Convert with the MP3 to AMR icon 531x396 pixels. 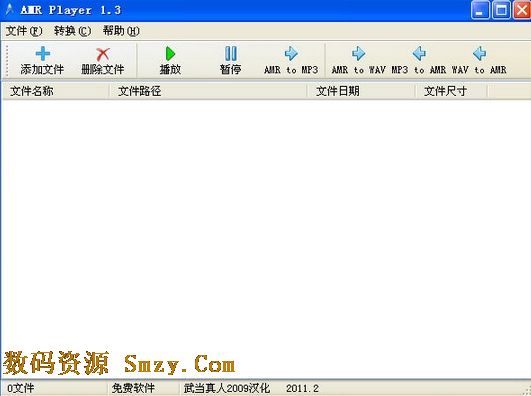(419, 54)
